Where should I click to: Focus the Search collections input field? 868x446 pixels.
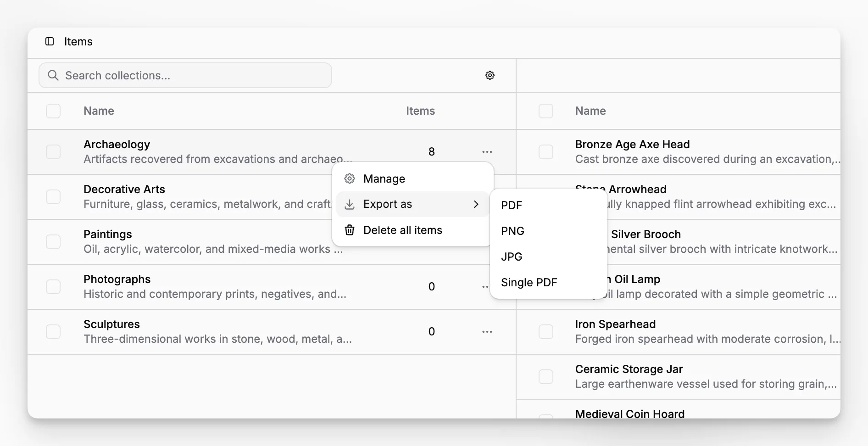(x=185, y=75)
